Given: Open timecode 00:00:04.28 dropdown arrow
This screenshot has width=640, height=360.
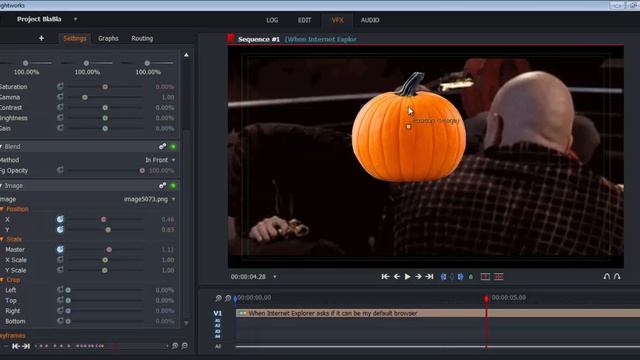Looking at the screenshot, I should coord(275,277).
